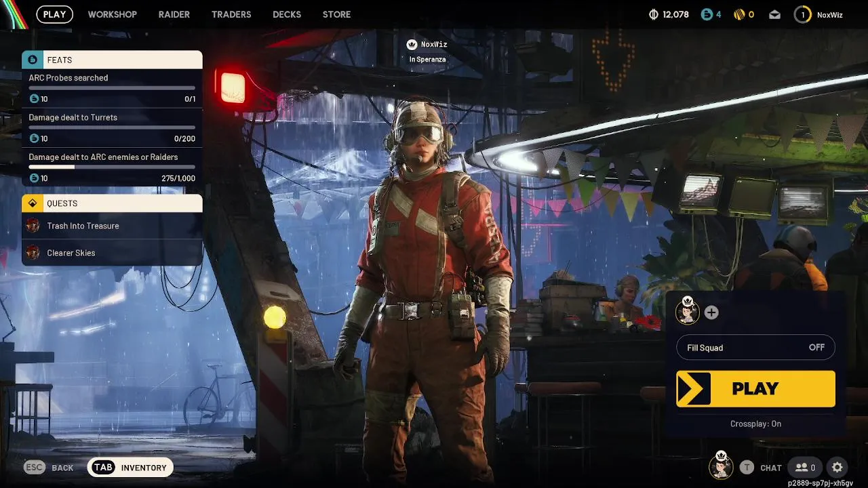The height and width of the screenshot is (488, 868).
Task: Click the reward icon under Damage dealt to Turrets
Action: [34, 138]
